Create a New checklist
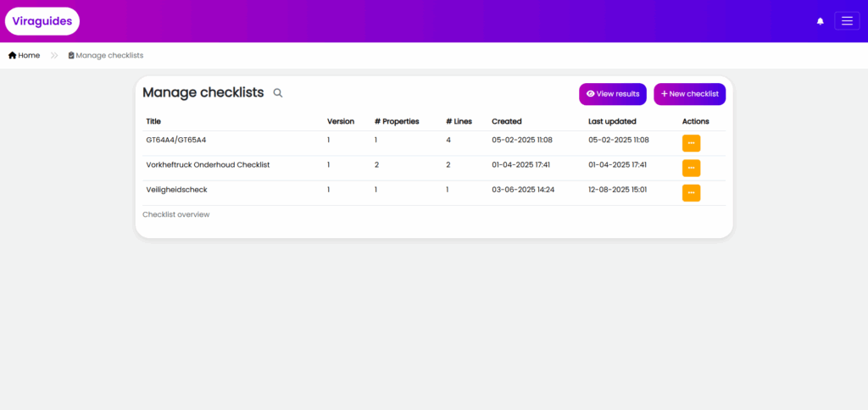 coord(690,94)
